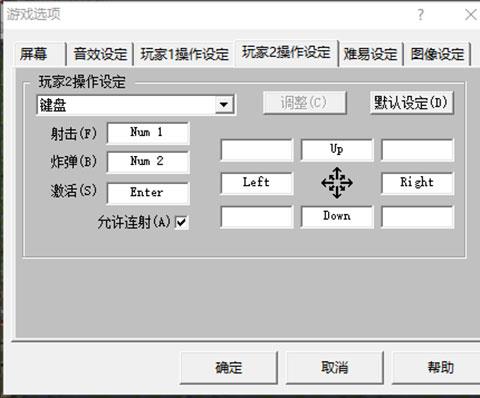Open help with the 帮助 button
480x398 pixels.
[437, 367]
